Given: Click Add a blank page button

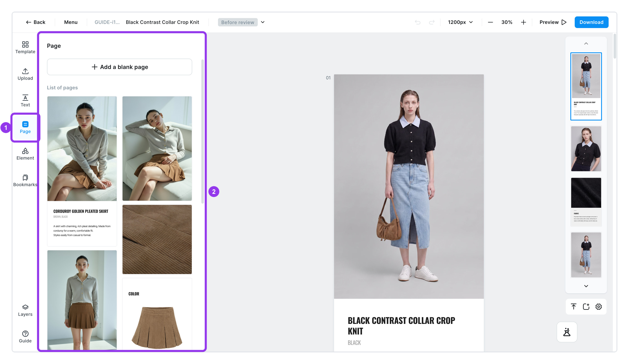Looking at the screenshot, I should click(119, 67).
